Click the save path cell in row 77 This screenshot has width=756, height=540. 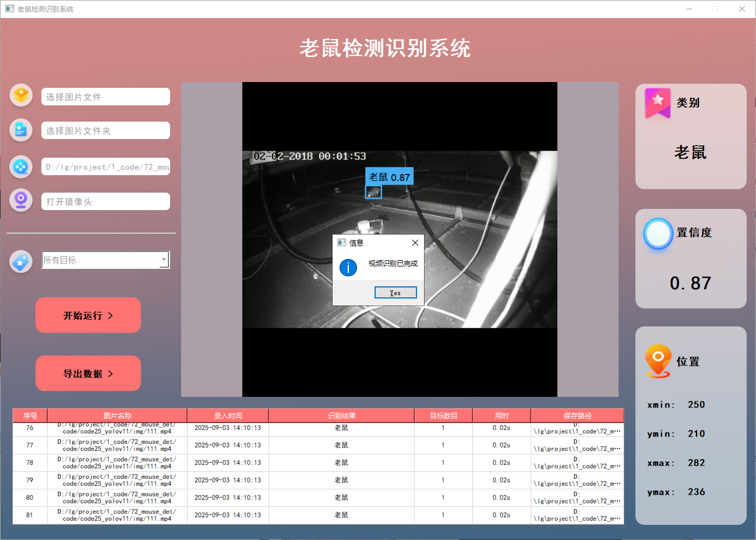click(x=577, y=445)
